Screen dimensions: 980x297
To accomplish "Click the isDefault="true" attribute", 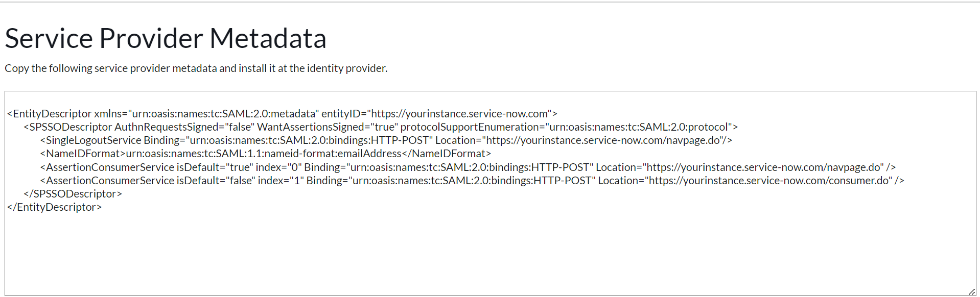I will point(215,167).
